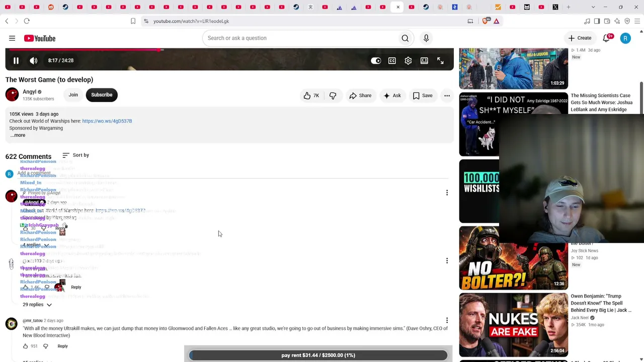The height and width of the screenshot is (362, 644).
Task: Turn on closed captions (CC)
Action: point(392,60)
